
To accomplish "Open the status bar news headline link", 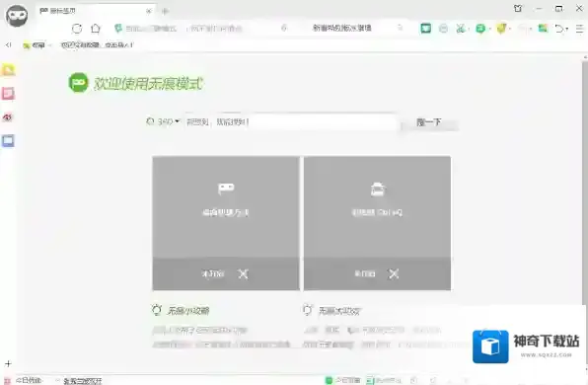I will [x=83, y=381].
